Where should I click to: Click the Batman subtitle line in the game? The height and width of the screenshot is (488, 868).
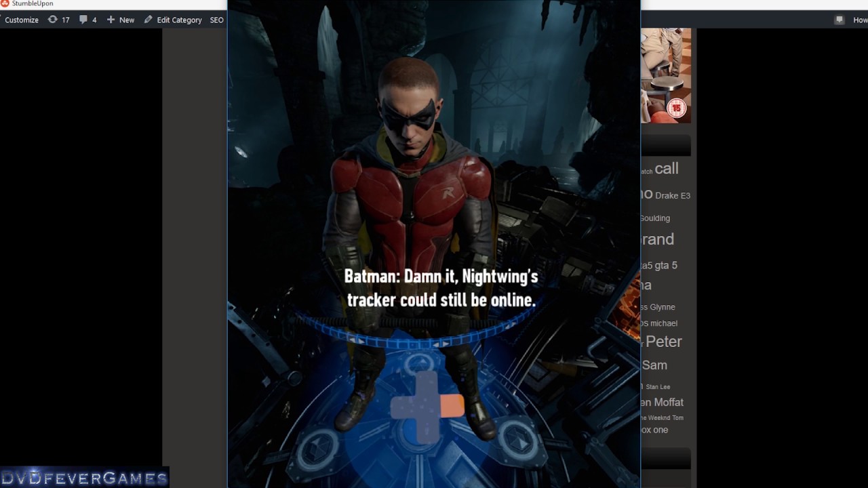click(441, 288)
